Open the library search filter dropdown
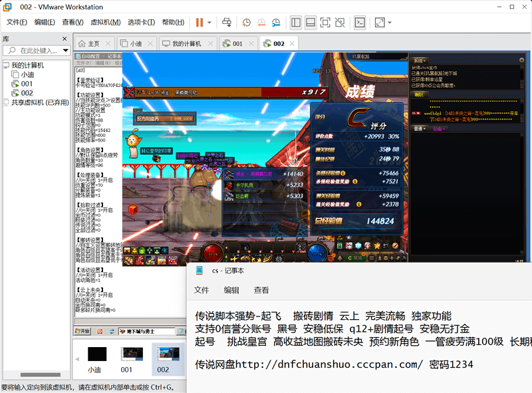The height and width of the screenshot is (393, 532). [x=65, y=51]
